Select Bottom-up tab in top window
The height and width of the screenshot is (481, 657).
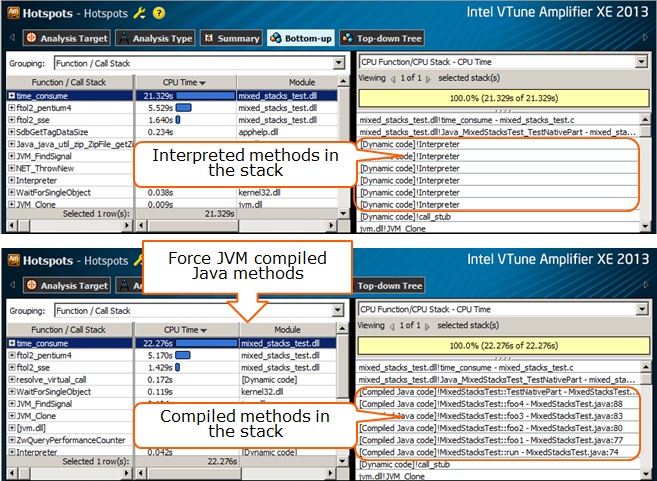point(301,38)
